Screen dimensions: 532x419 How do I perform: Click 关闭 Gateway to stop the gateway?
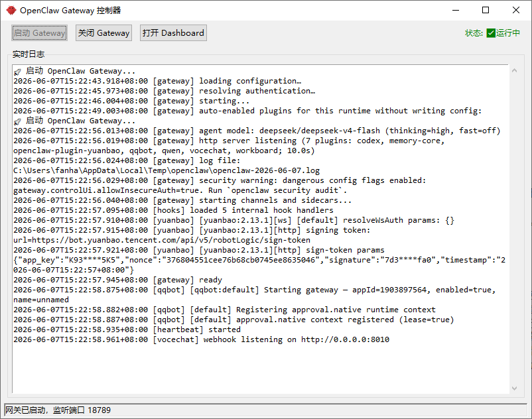click(x=103, y=33)
